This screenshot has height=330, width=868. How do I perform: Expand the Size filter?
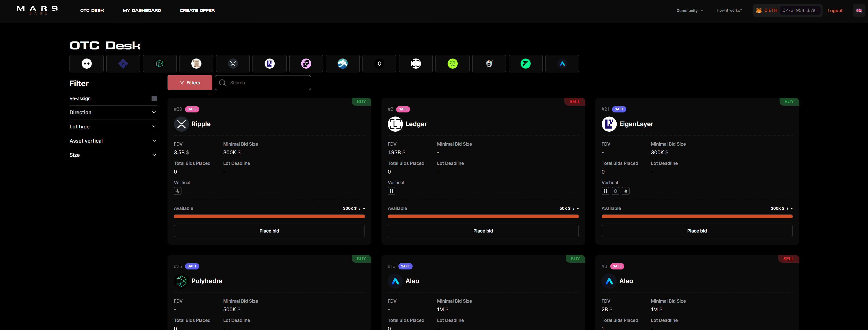[113, 155]
